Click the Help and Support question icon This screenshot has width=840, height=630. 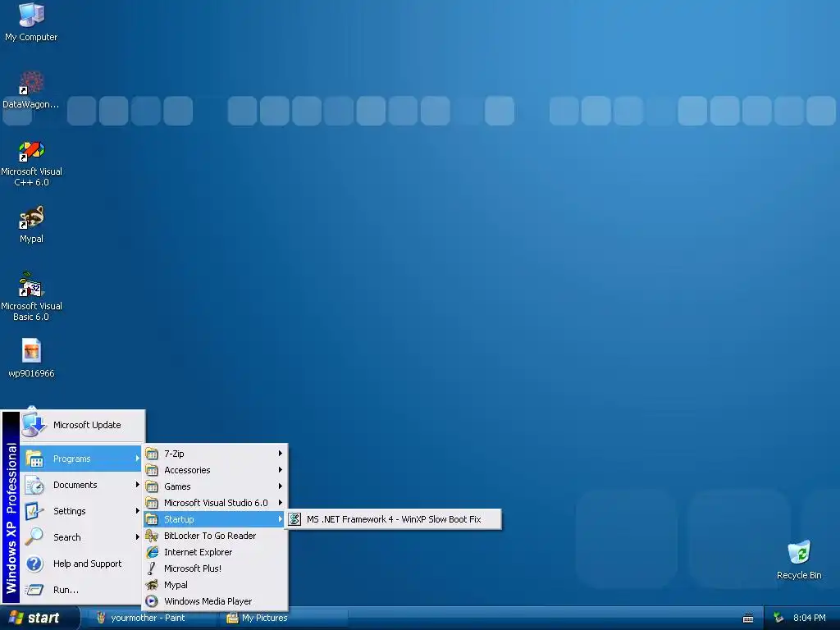pos(34,564)
